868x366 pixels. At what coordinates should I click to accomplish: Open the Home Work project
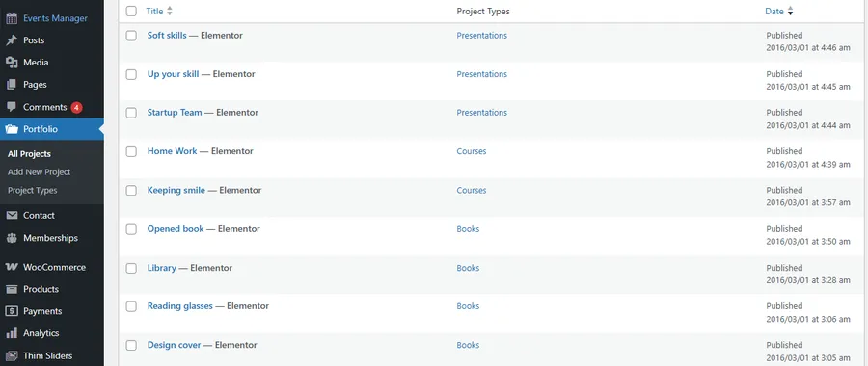(173, 151)
